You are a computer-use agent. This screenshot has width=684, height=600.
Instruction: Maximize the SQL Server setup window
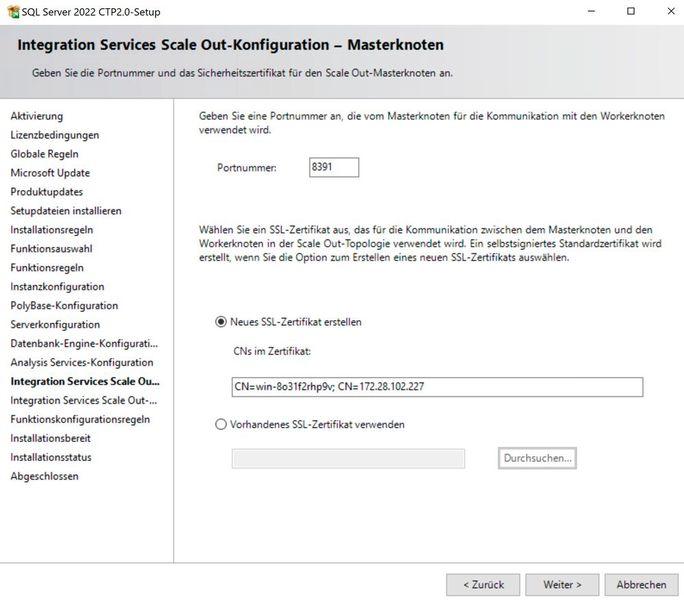tap(631, 11)
